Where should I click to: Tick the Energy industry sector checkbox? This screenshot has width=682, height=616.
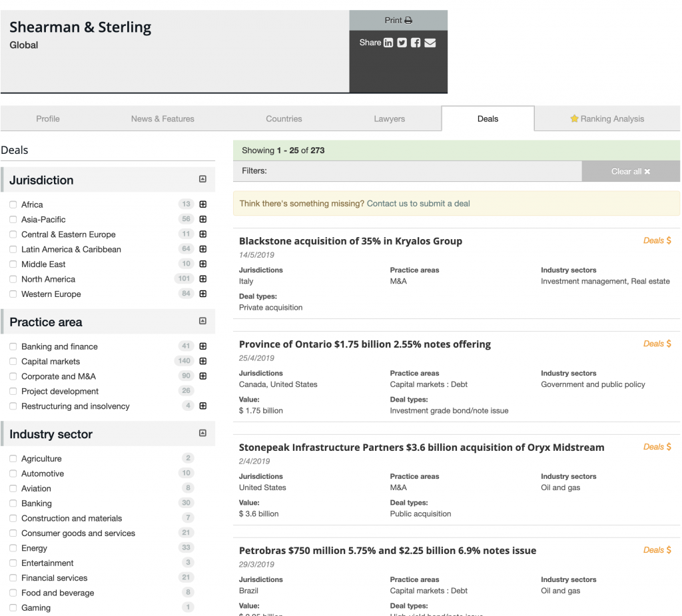[x=13, y=548]
